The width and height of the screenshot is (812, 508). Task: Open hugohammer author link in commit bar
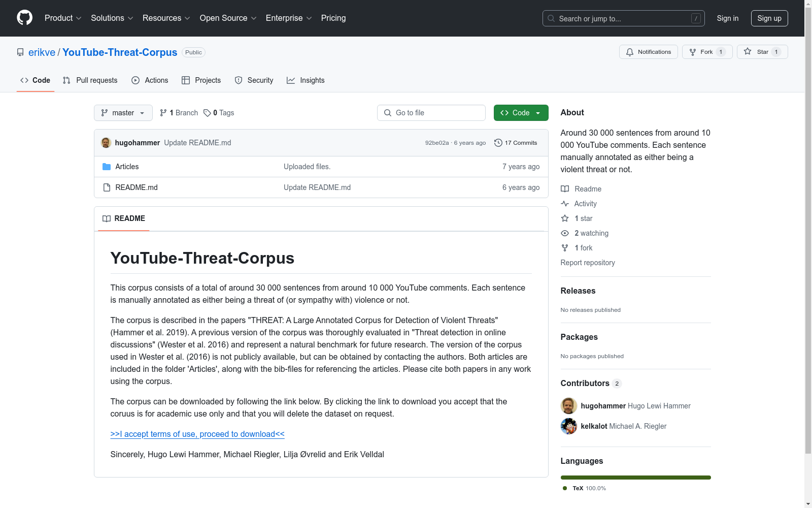pos(138,143)
